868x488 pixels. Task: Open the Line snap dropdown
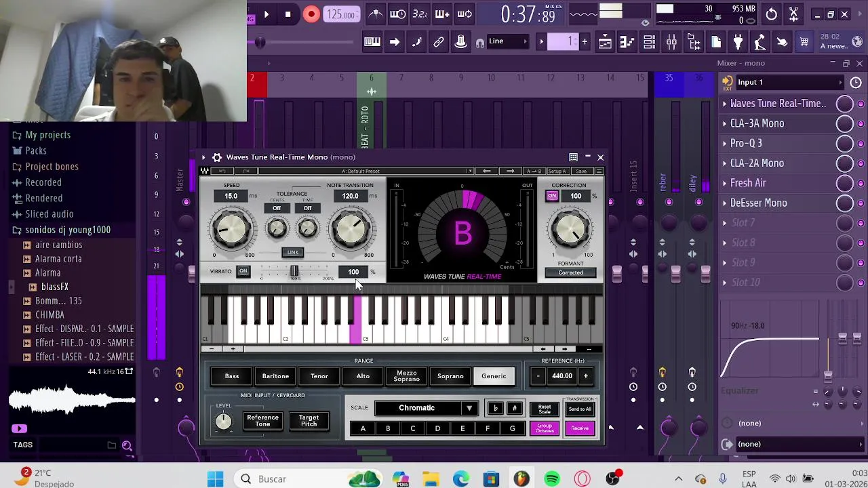(x=508, y=41)
